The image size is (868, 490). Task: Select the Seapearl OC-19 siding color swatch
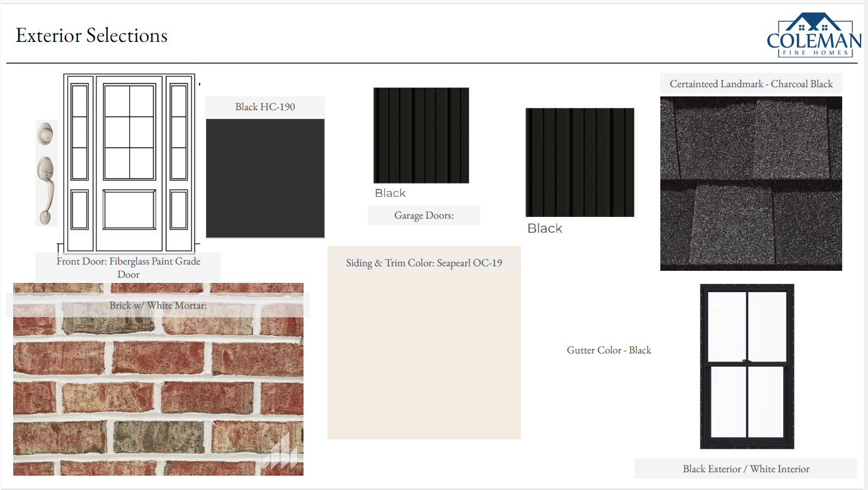pos(424,356)
